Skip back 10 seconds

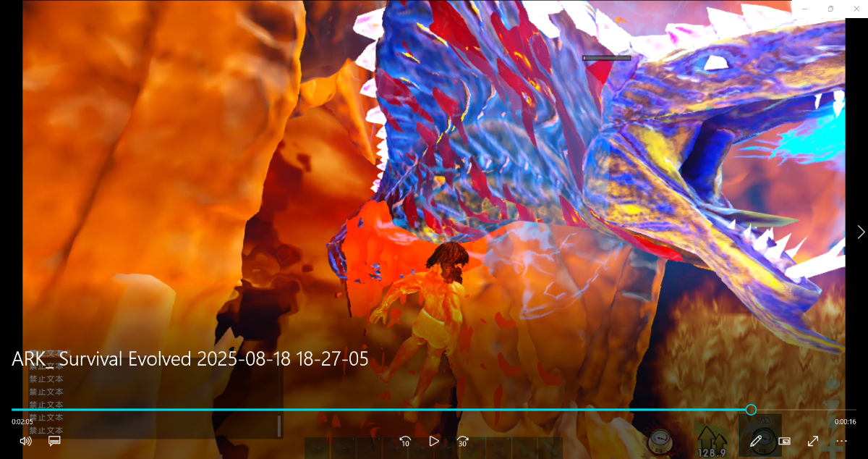[x=405, y=441]
